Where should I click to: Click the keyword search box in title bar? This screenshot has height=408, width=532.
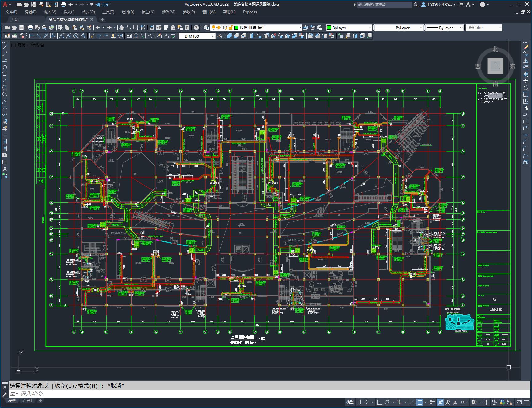[x=384, y=5]
